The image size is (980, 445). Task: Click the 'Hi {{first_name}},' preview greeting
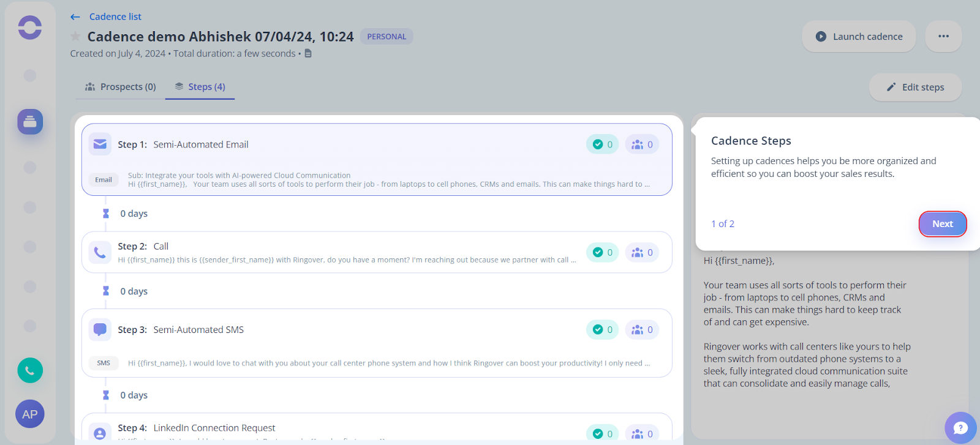point(739,261)
